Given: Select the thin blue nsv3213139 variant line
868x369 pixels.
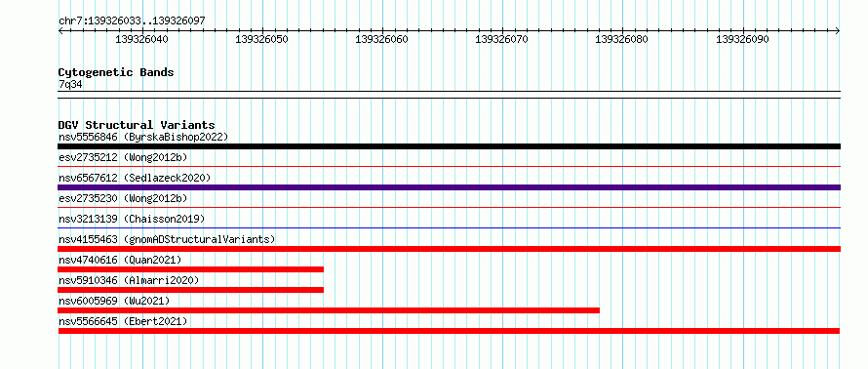Looking at the screenshot, I should click(449, 227).
